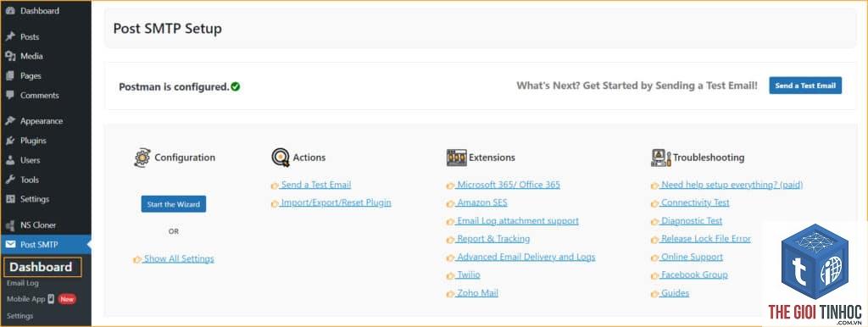This screenshot has height=327, width=868.
Task: Open the Zoho Mail extension link
Action: click(476, 293)
